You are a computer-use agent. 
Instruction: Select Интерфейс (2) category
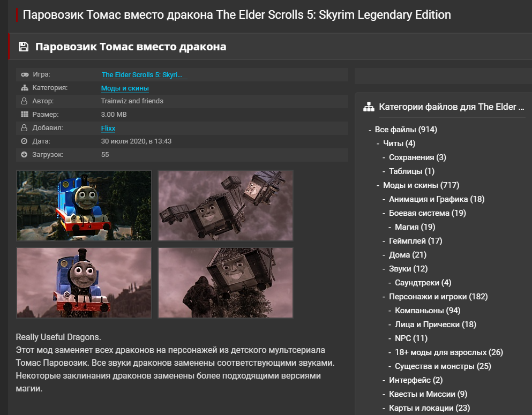(x=416, y=380)
